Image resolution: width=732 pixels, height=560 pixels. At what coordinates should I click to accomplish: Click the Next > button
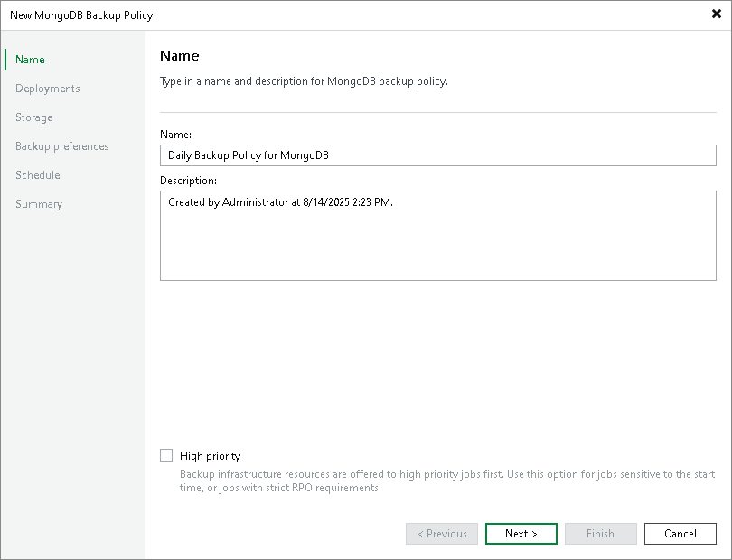point(521,534)
